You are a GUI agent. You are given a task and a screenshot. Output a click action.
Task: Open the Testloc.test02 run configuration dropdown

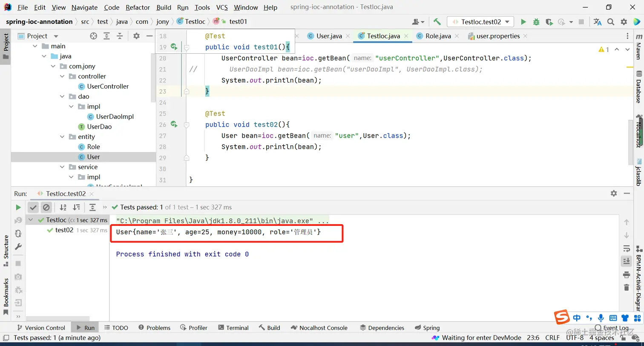pos(481,22)
